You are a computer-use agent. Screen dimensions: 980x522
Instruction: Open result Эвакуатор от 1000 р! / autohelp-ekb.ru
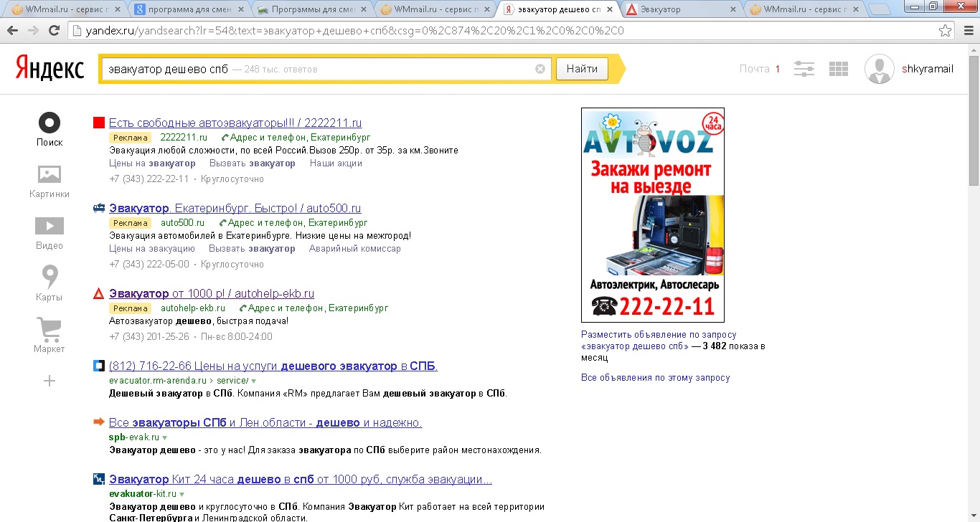(212, 293)
